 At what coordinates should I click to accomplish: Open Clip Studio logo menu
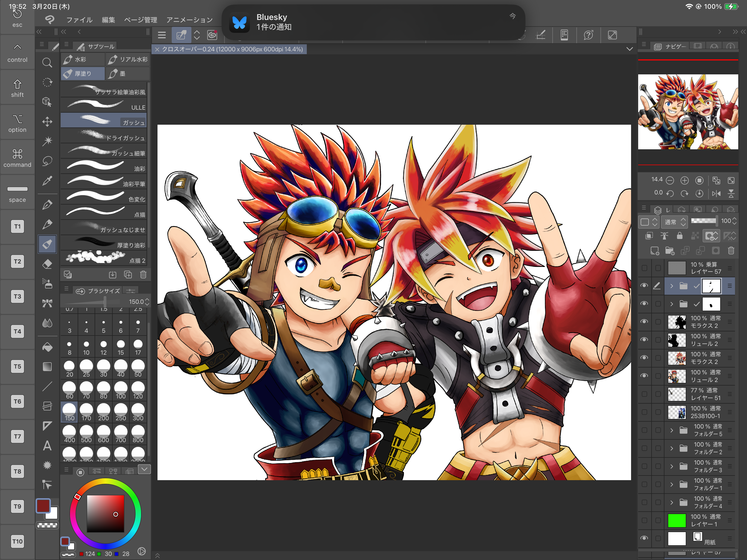click(x=50, y=20)
